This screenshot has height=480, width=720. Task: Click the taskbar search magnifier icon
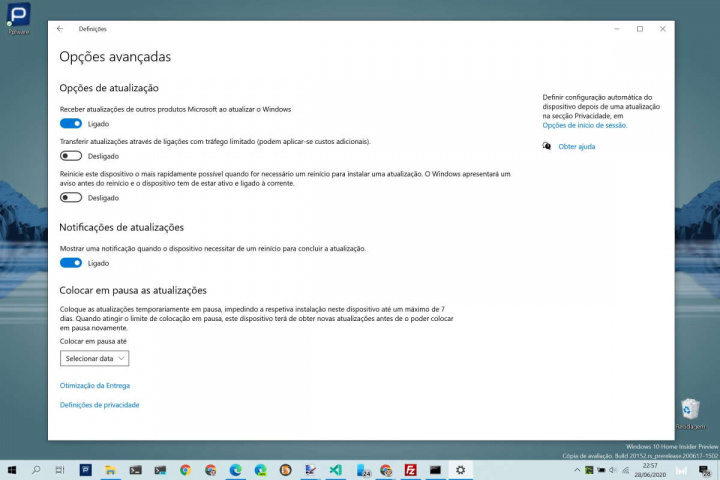[37, 469]
